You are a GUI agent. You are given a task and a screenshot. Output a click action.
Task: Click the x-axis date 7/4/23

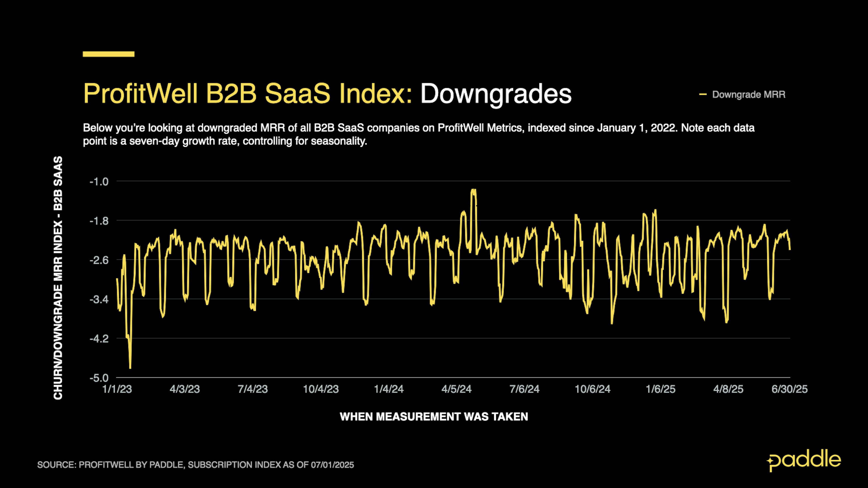[253, 389]
